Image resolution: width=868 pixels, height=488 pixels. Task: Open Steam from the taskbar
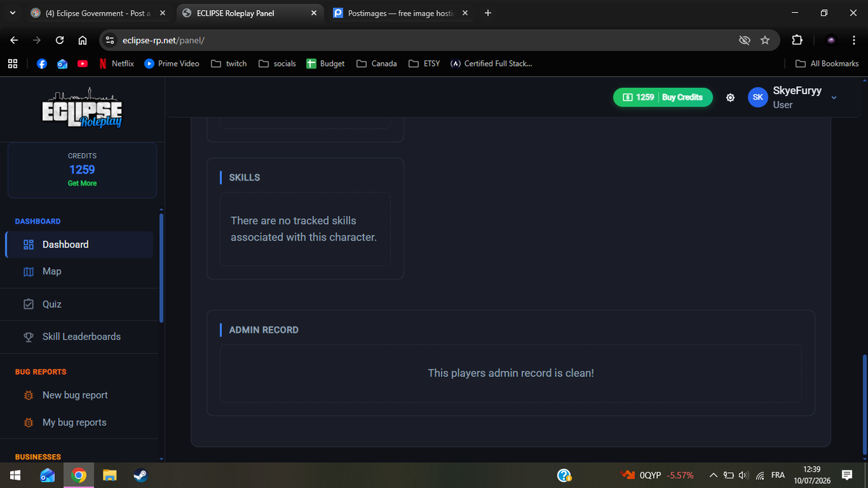(x=141, y=475)
